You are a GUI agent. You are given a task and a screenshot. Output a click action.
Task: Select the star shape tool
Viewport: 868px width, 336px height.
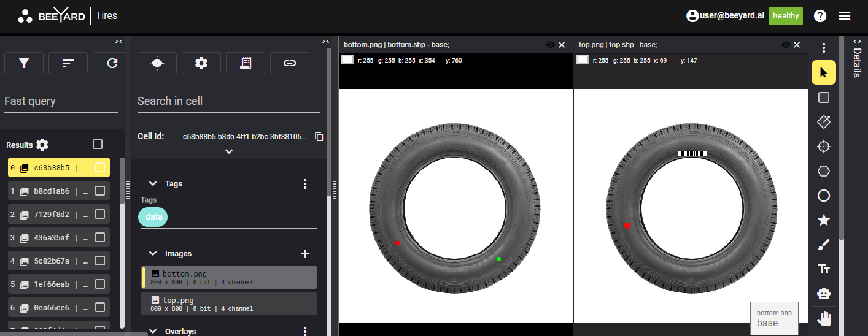point(824,220)
